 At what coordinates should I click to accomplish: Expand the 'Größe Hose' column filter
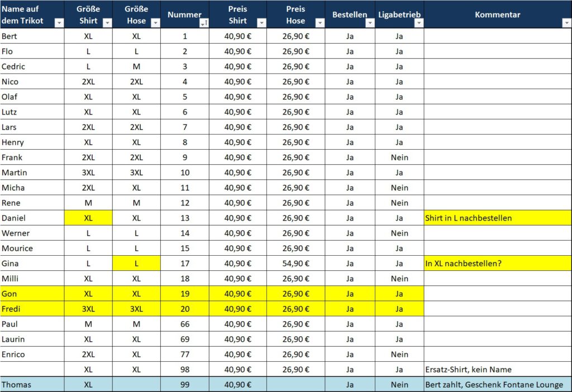pos(155,23)
